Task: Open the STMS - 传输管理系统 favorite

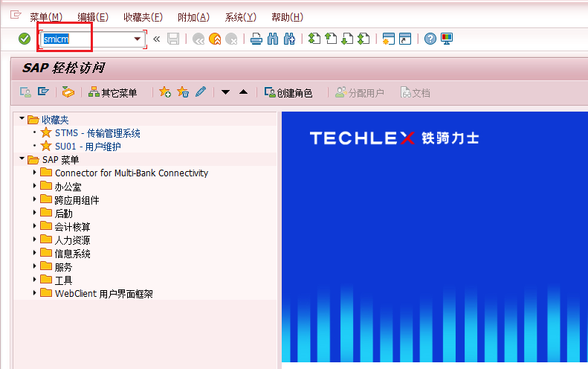Action: pos(97,133)
